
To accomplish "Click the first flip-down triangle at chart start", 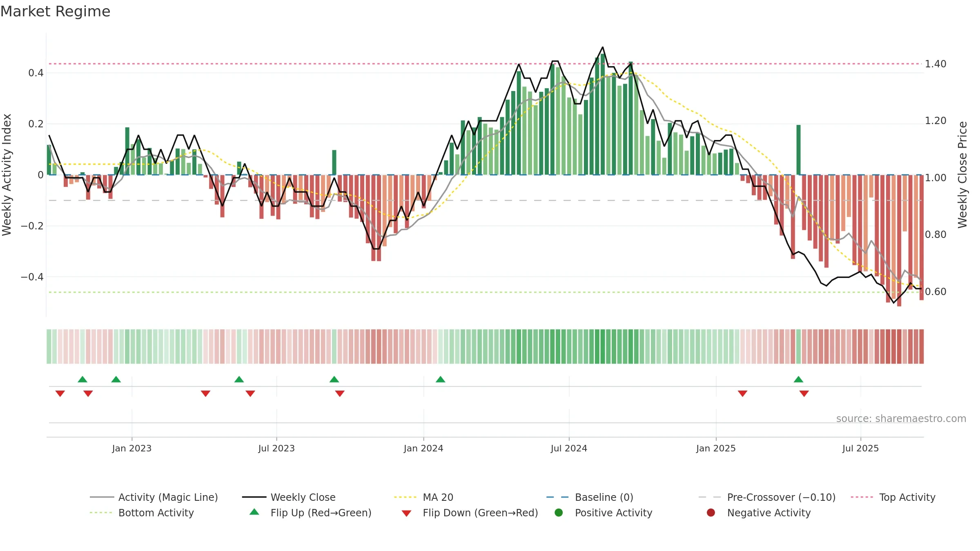I will coord(60,393).
